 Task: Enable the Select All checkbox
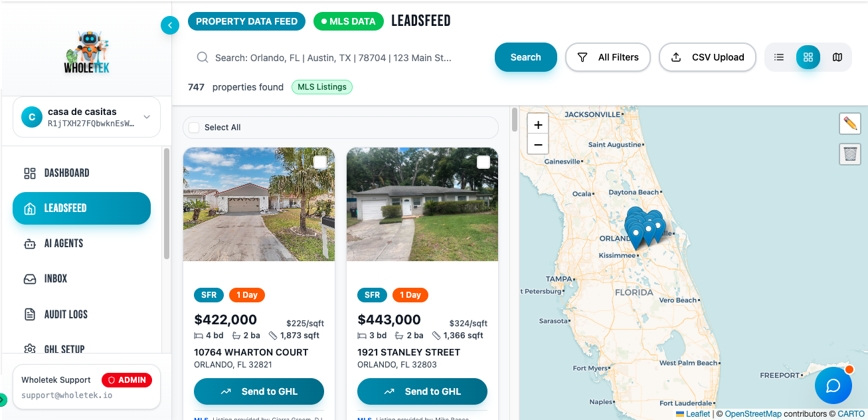pos(193,128)
